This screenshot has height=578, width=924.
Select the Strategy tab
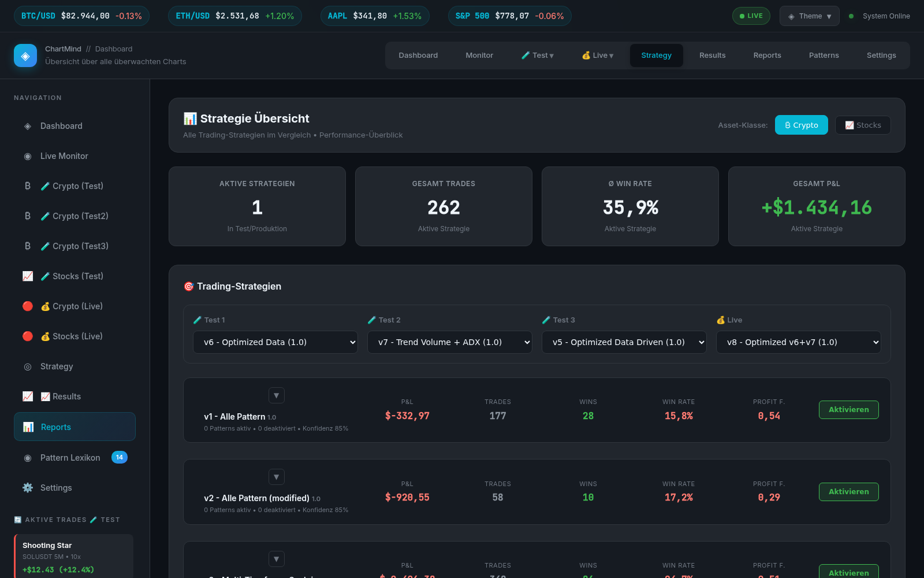point(657,55)
